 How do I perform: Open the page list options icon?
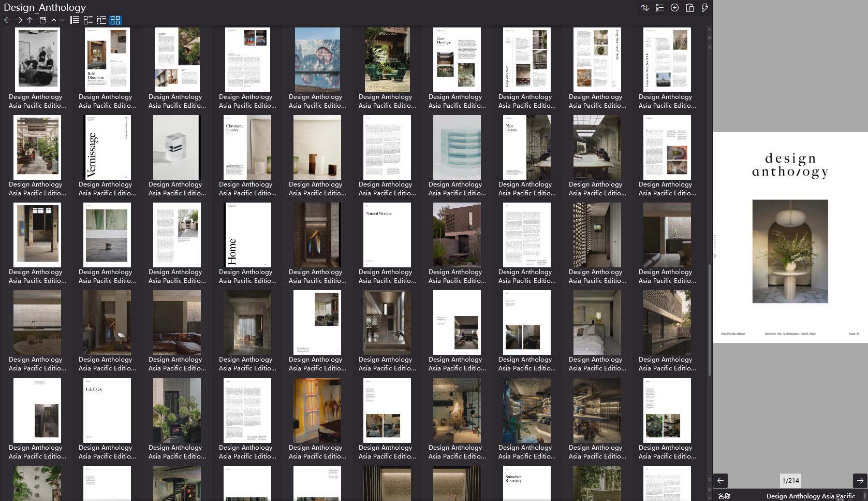(x=659, y=7)
